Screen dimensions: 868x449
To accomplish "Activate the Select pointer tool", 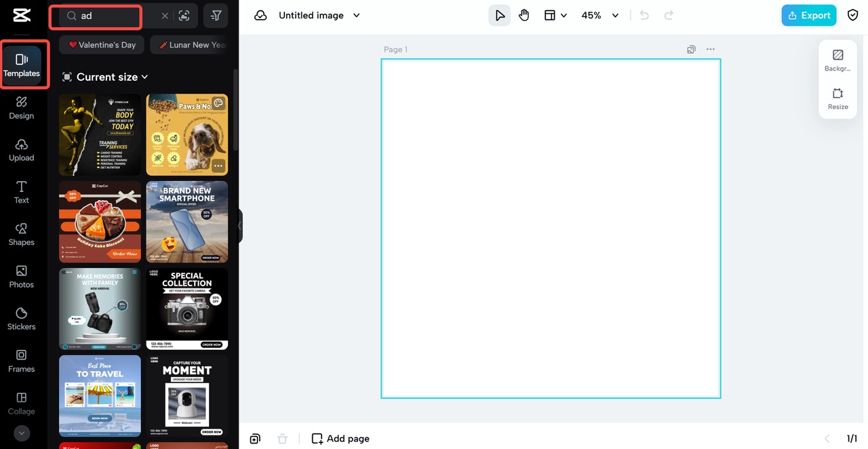I will [500, 16].
